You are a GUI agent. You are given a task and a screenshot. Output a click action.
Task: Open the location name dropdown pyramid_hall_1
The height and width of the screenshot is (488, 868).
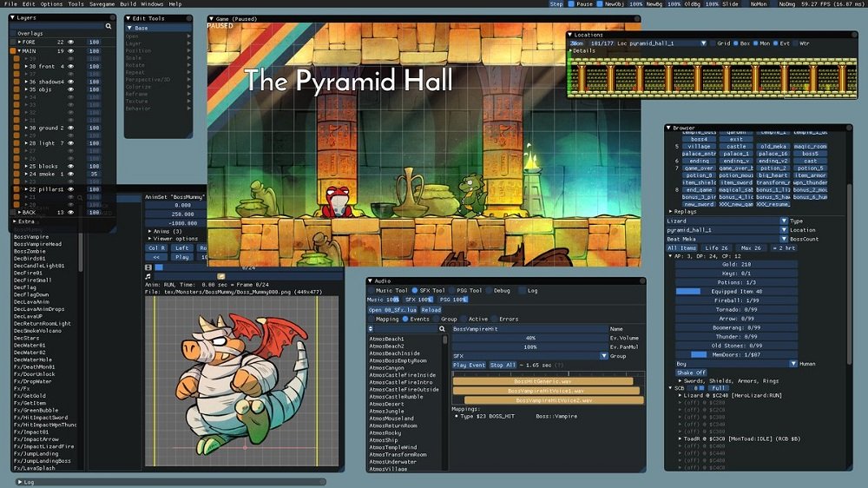[703, 43]
